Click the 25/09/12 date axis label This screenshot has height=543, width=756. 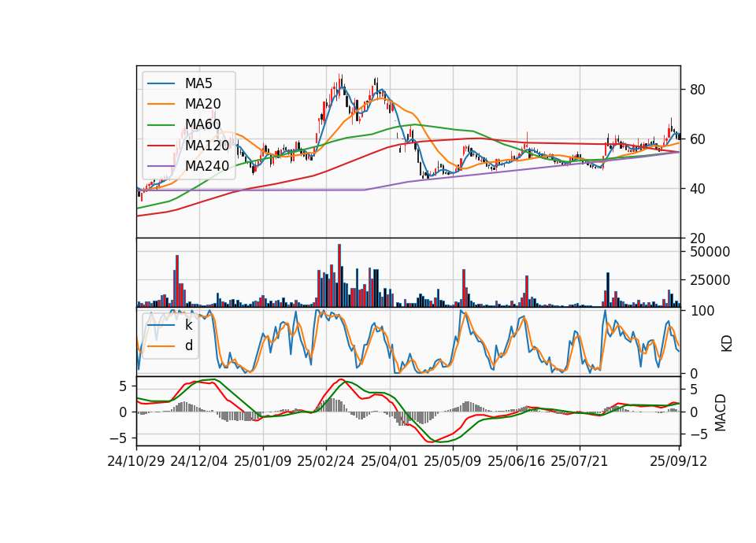[x=678, y=461]
